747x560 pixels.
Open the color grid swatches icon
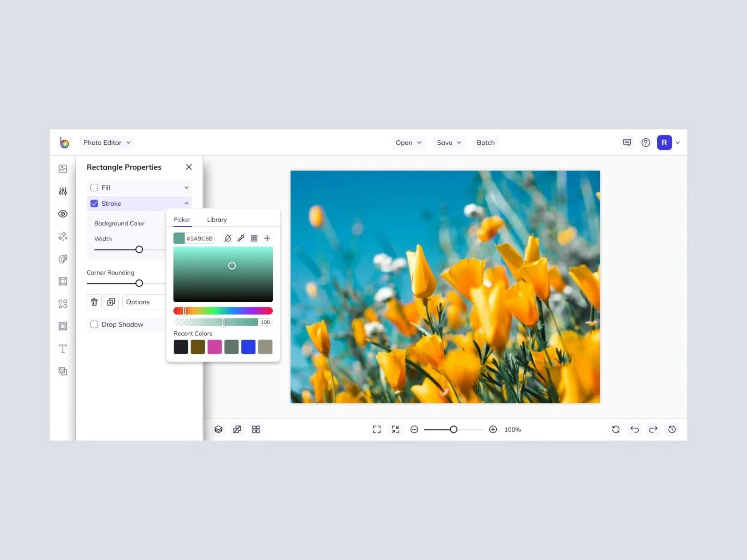(254, 238)
